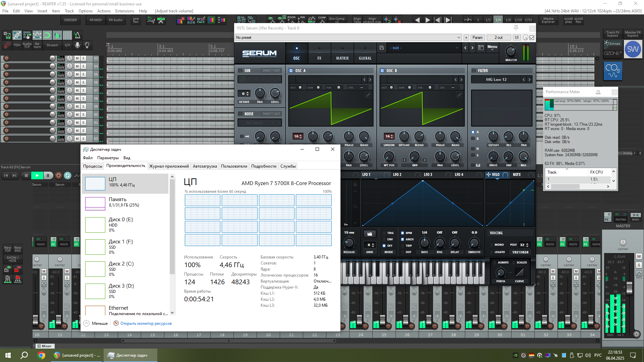Click the Serum MASTER volume knob
Viewport: 644px width, 362px height.
point(511,51)
